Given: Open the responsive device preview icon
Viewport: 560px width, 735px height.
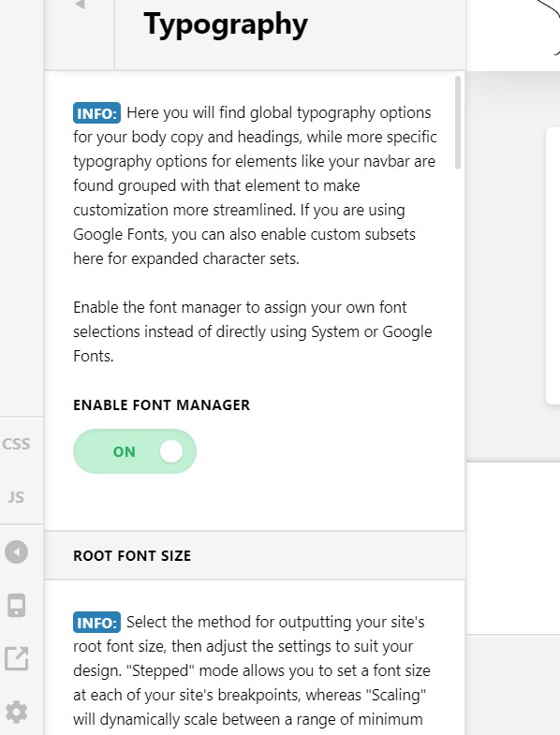Looking at the screenshot, I should tap(17, 605).
